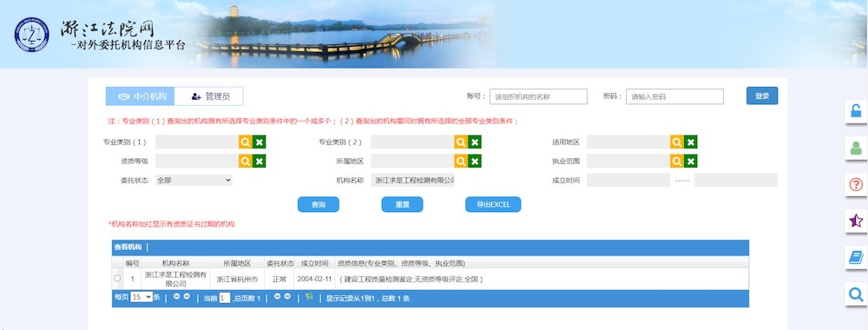Click the 所属地区 text field

click(412, 162)
